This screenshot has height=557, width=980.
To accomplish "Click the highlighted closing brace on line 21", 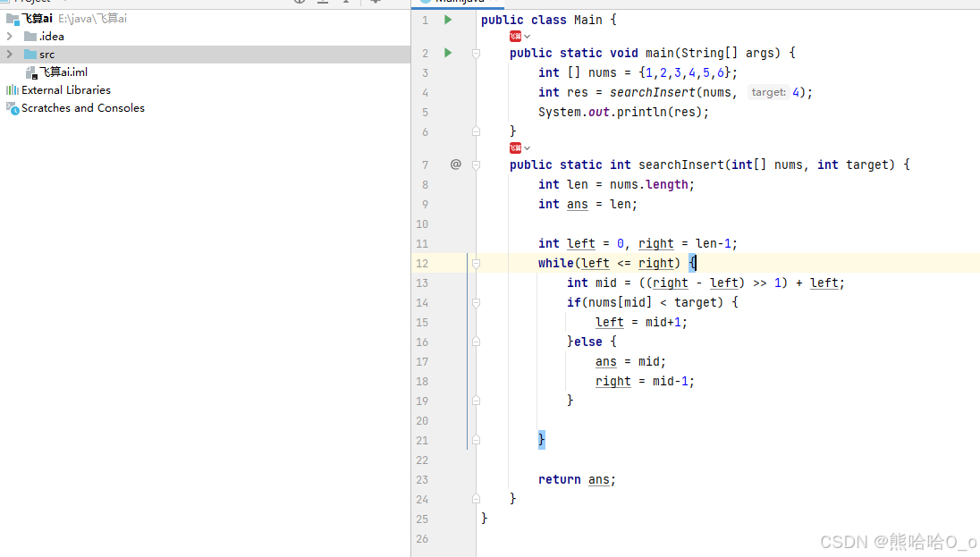I will tap(541, 440).
